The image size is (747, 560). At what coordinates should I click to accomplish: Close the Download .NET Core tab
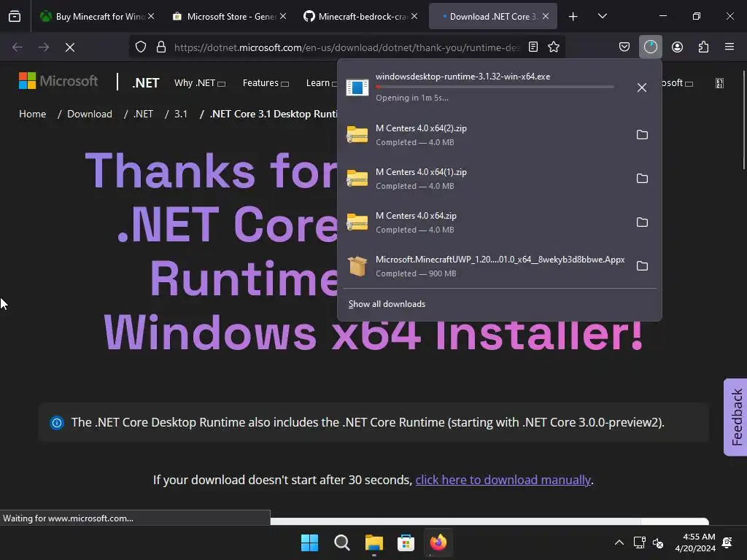coord(546,16)
